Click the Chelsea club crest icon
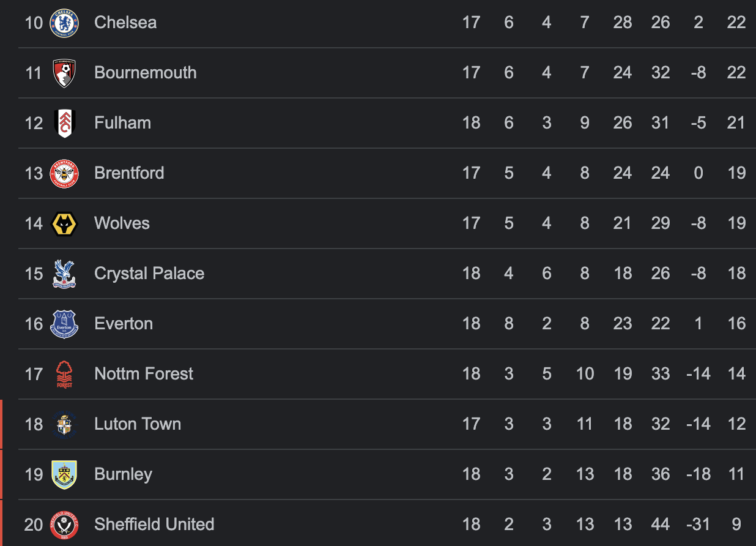This screenshot has width=756, height=546. click(x=64, y=23)
